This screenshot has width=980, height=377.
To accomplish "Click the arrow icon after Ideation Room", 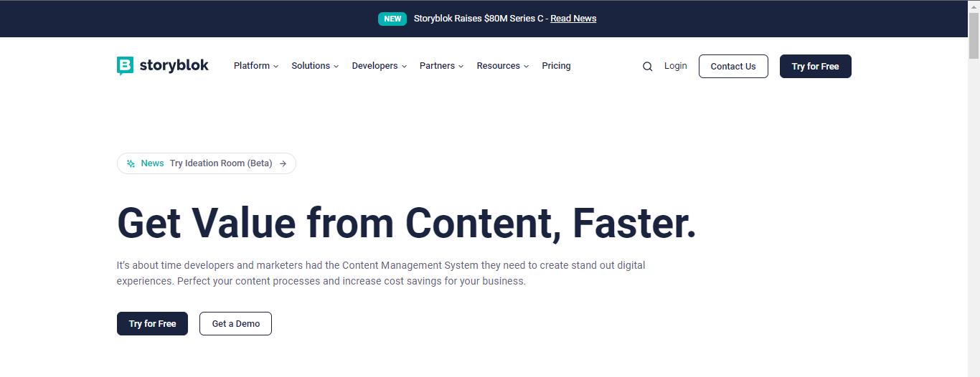I will (x=283, y=163).
